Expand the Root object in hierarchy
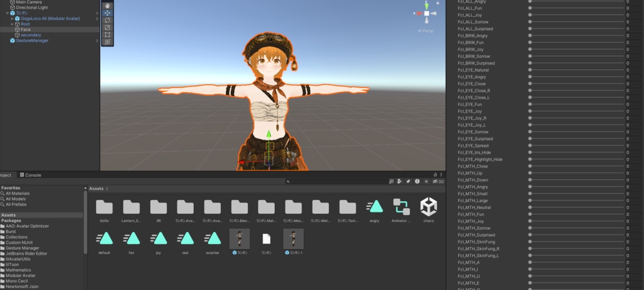Image resolution: width=644 pixels, height=290 pixels. point(13,24)
